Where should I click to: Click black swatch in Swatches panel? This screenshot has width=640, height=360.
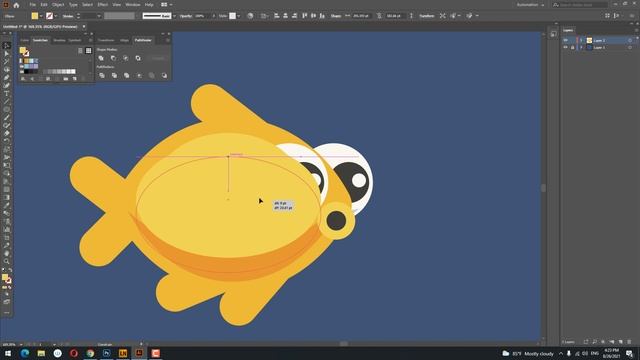[26, 71]
